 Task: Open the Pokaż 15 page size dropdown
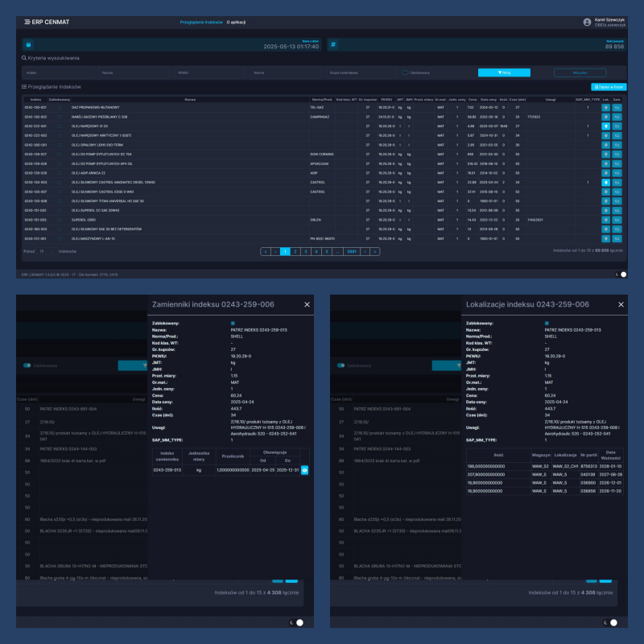tap(47, 251)
